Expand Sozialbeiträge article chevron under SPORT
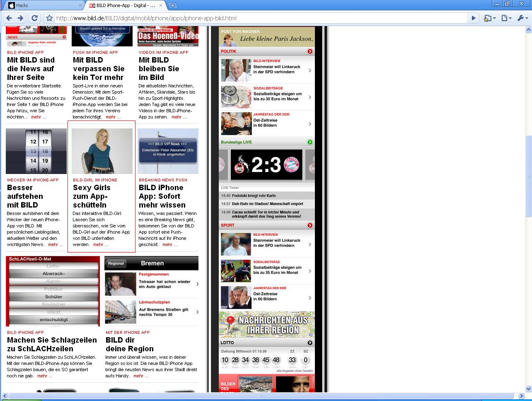Viewport: 532px width, 401px height. coord(310,271)
